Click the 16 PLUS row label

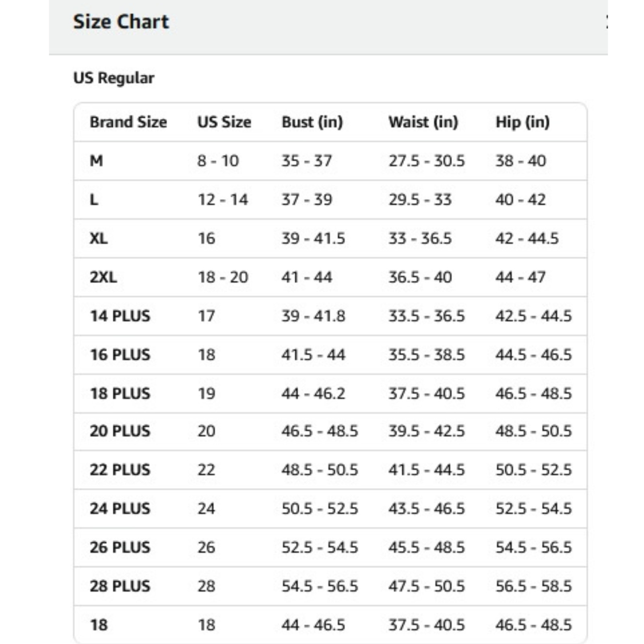pos(120,355)
